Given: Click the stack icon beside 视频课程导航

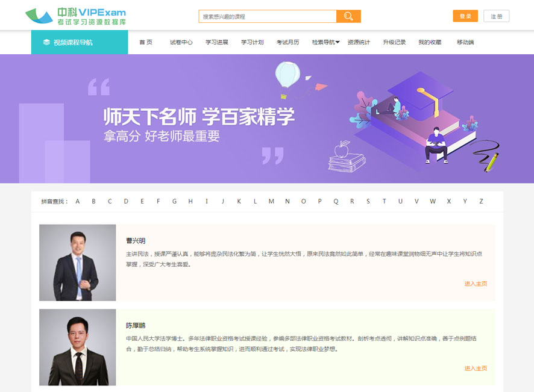Looking at the screenshot, I should pos(46,42).
